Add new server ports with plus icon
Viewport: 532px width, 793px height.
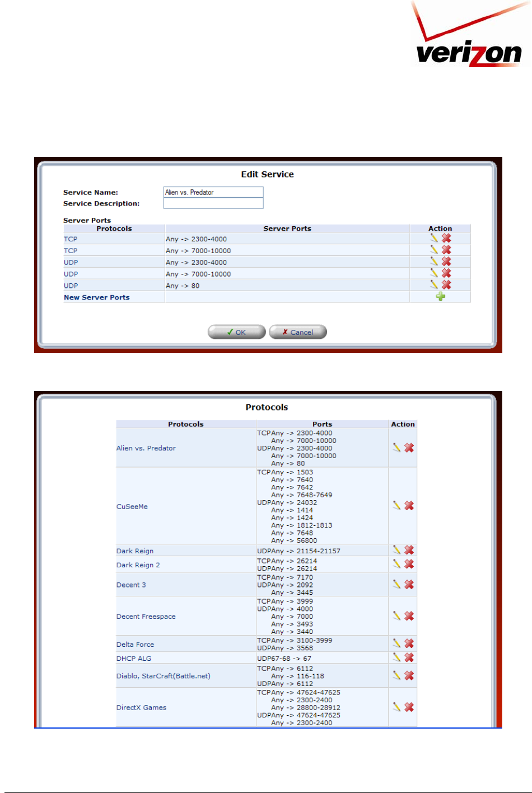441,296
